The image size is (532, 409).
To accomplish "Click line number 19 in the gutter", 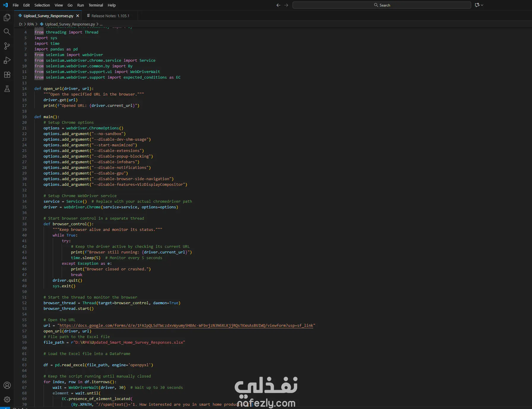I will [24, 117].
